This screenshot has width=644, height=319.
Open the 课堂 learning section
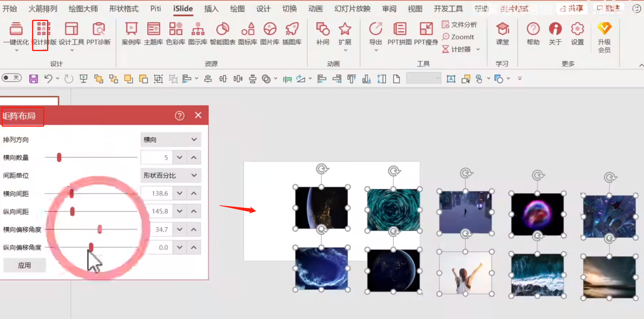coord(503,34)
